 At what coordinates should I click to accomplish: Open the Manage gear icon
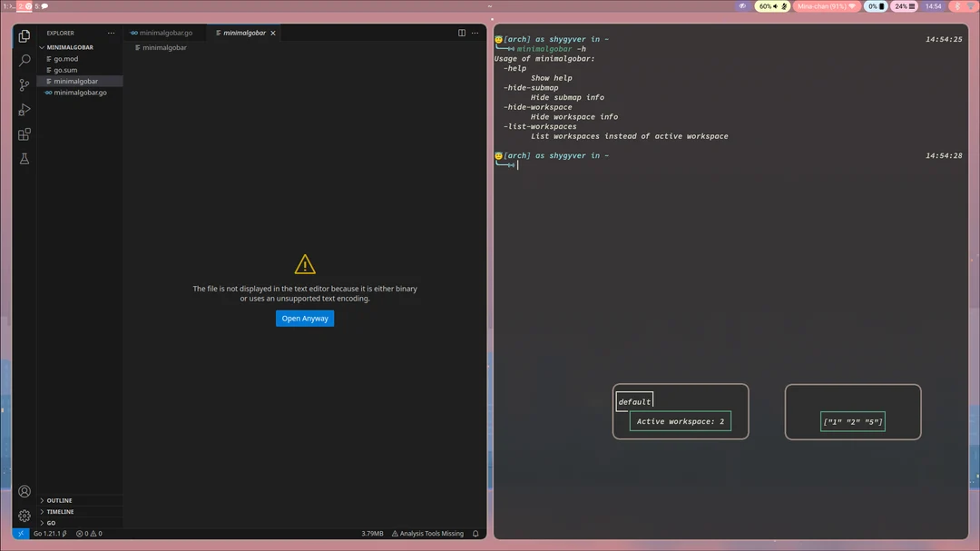pyautogui.click(x=24, y=515)
